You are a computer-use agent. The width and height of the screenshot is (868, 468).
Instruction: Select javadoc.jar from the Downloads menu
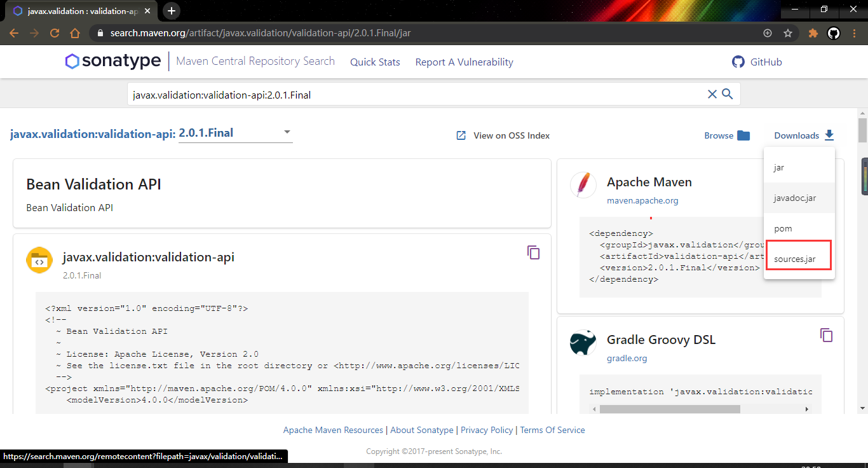pos(799,198)
